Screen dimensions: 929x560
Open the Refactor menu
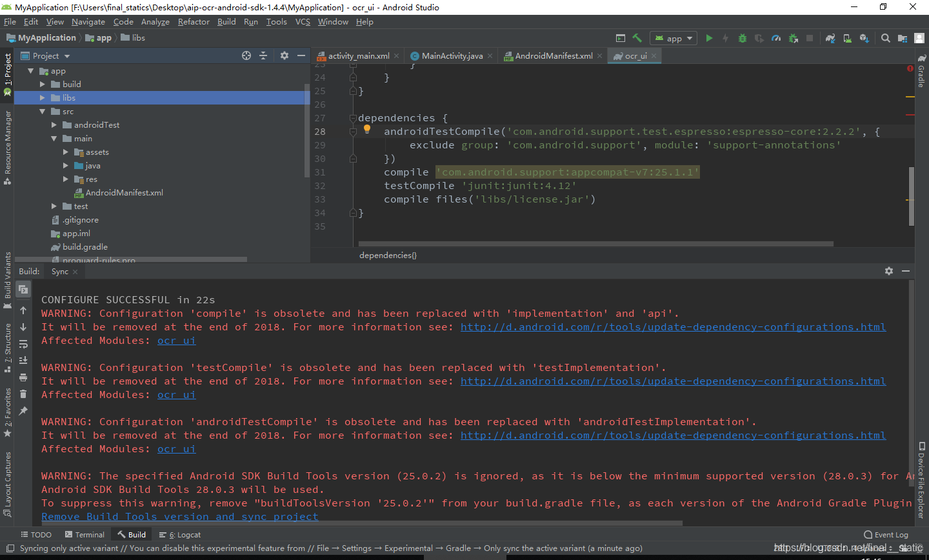(x=194, y=21)
